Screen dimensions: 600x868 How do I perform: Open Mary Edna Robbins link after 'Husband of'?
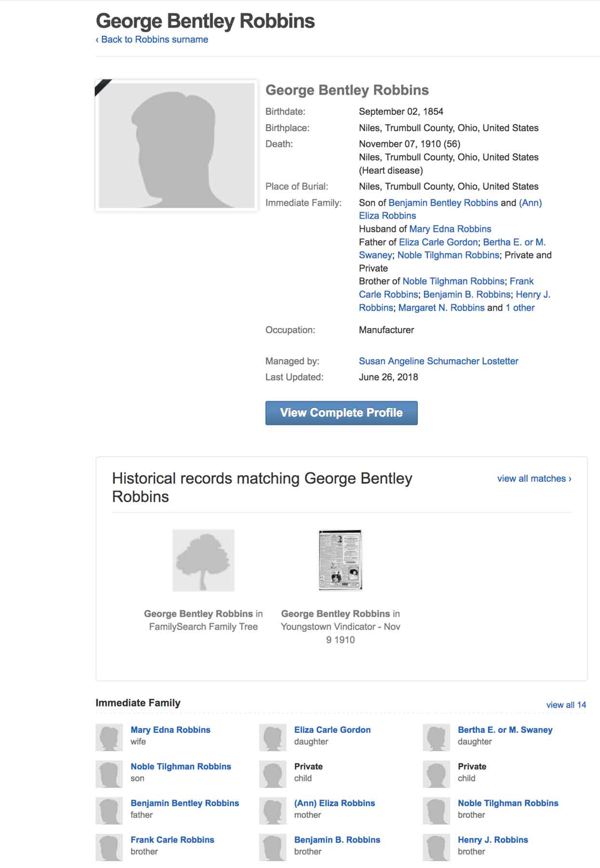pyautogui.click(x=450, y=229)
